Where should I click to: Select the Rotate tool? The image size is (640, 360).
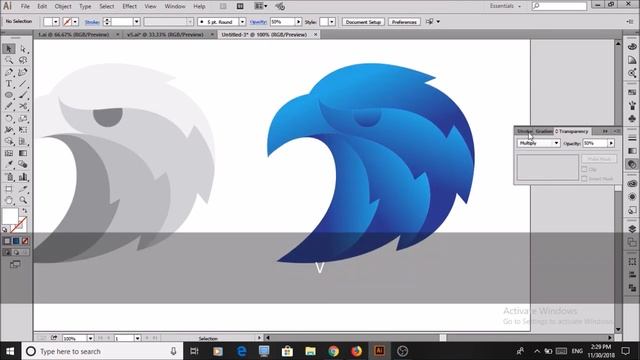click(9, 118)
